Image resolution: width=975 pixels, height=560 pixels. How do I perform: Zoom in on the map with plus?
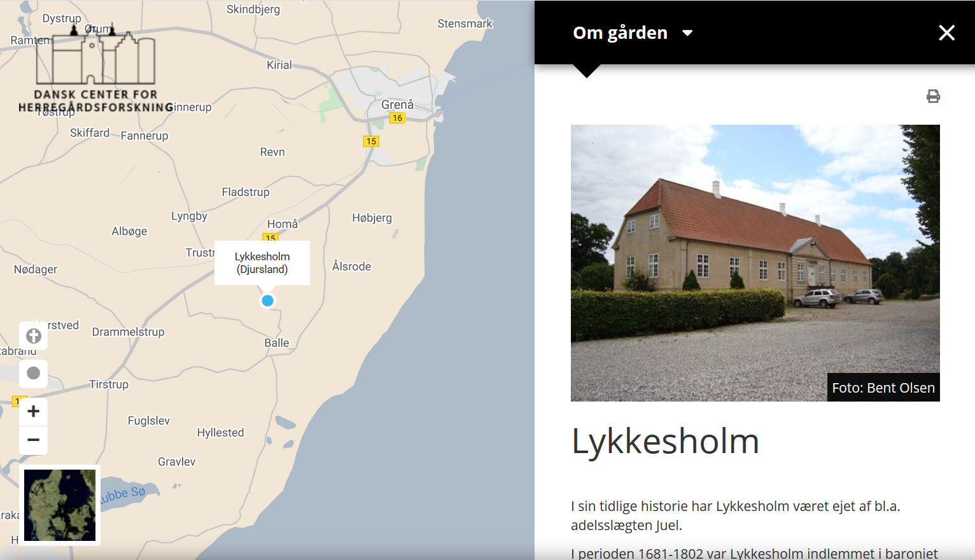point(34,411)
